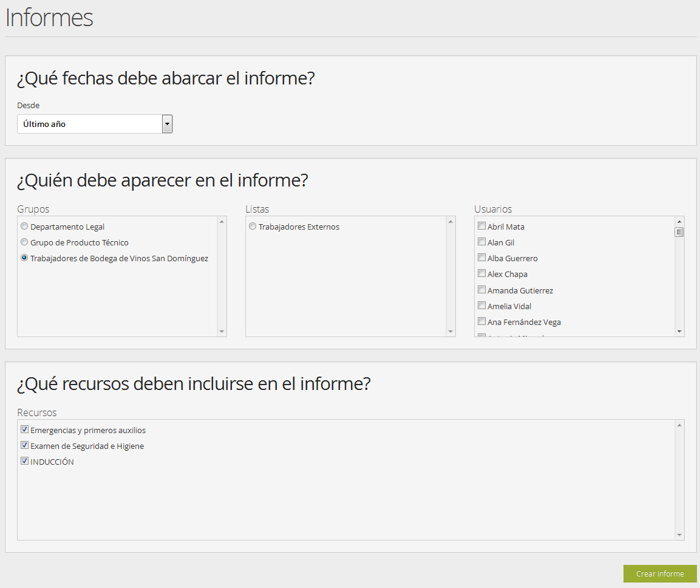Click the Usuarios list scrollbar thumb
700x588 pixels.
tap(679, 232)
